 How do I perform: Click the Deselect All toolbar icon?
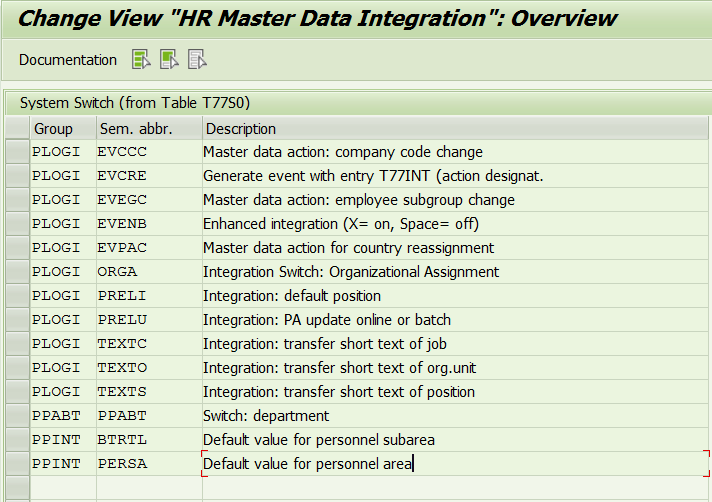click(x=197, y=60)
